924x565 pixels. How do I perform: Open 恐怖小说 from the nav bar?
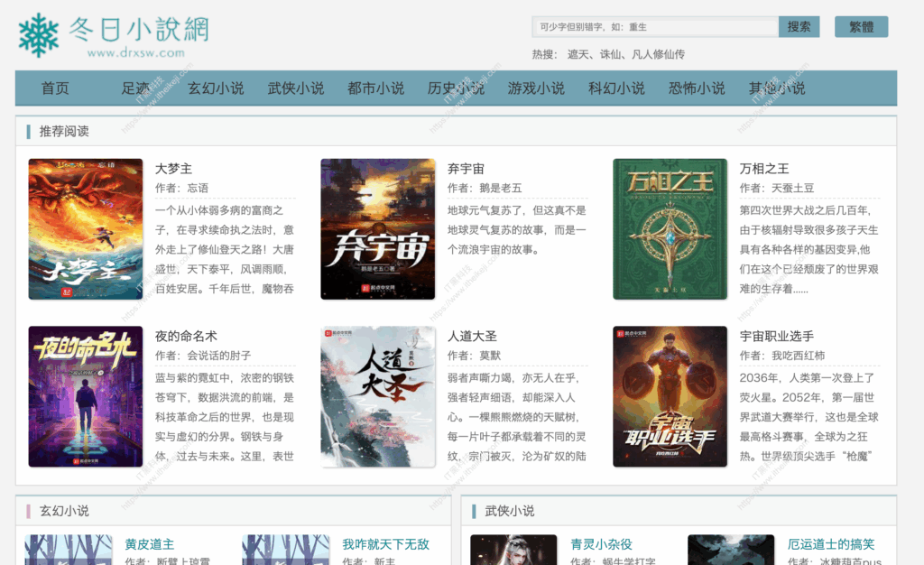pyautogui.click(x=697, y=88)
